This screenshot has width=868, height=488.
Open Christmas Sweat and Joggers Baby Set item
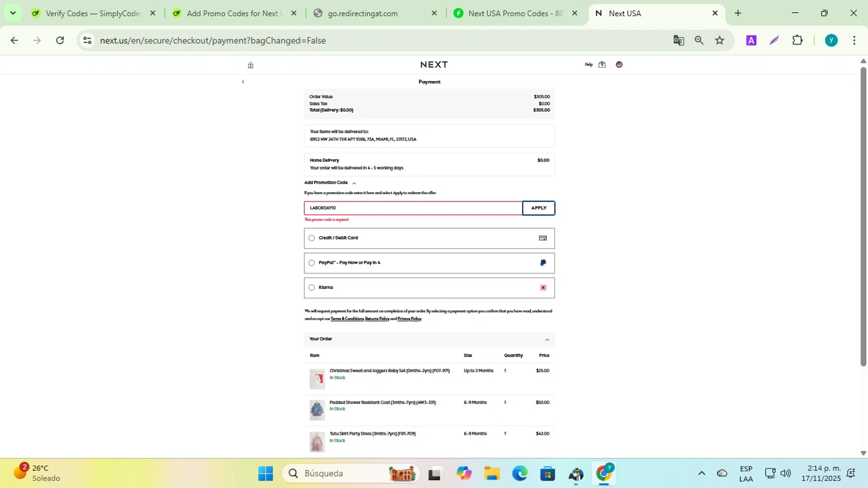(x=389, y=371)
